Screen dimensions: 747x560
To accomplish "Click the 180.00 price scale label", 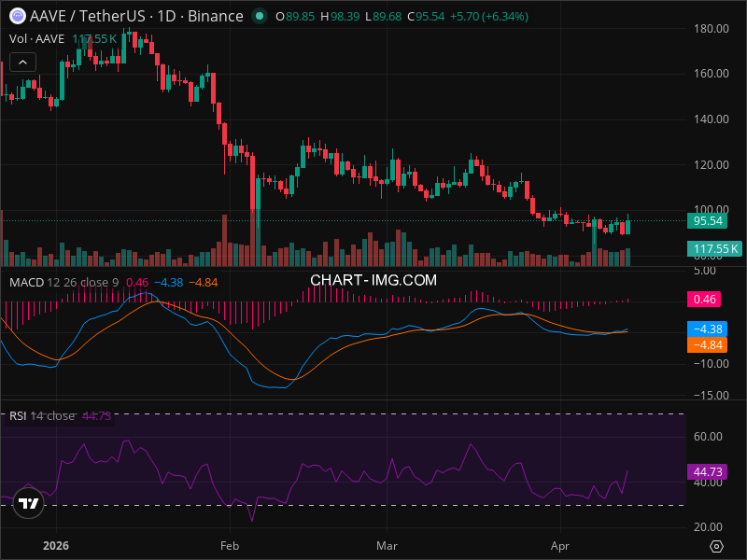I will click(x=712, y=29).
